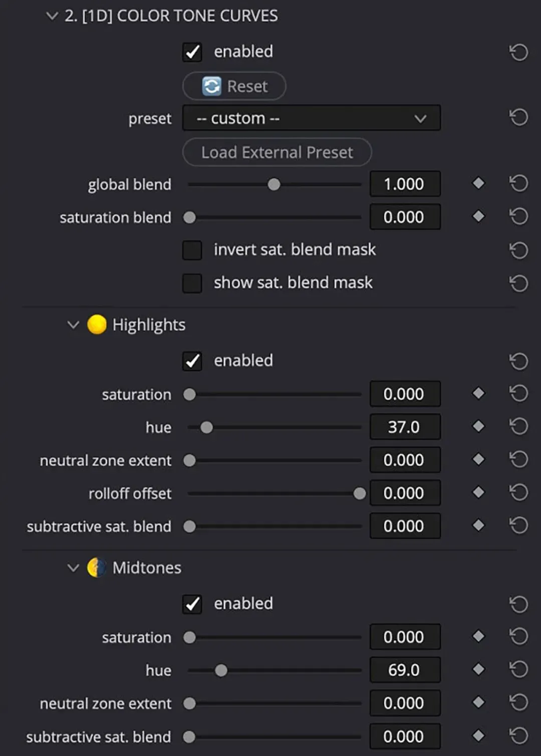Click keyframe diamond for saturation blend

click(478, 216)
